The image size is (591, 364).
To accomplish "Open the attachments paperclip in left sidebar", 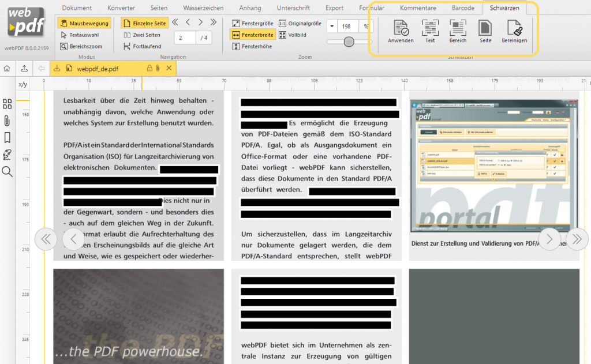I will [8, 121].
